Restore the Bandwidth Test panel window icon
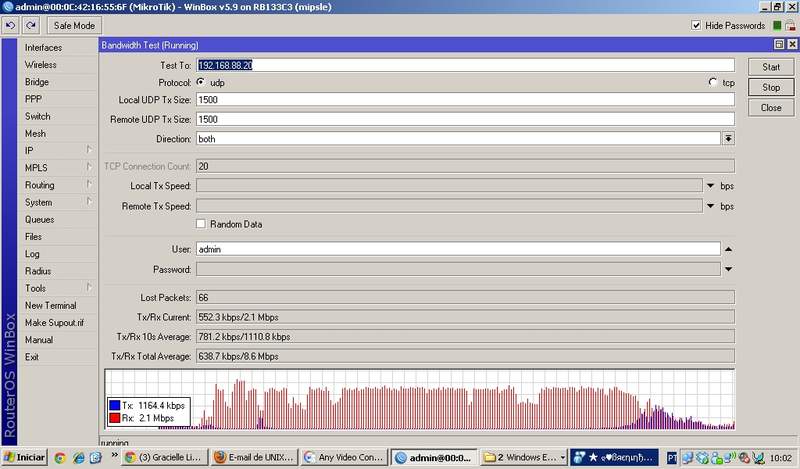Screen dimensions: 800x469 coord(779,46)
